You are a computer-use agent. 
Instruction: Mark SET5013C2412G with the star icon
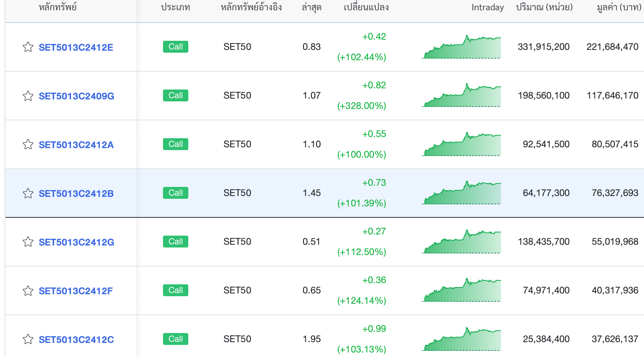tap(28, 242)
